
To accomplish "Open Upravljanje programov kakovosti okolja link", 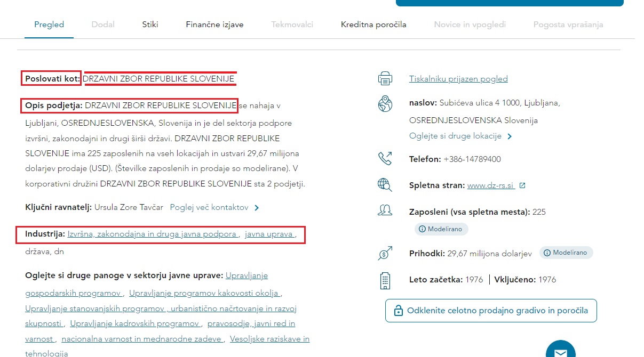I will point(204,293).
